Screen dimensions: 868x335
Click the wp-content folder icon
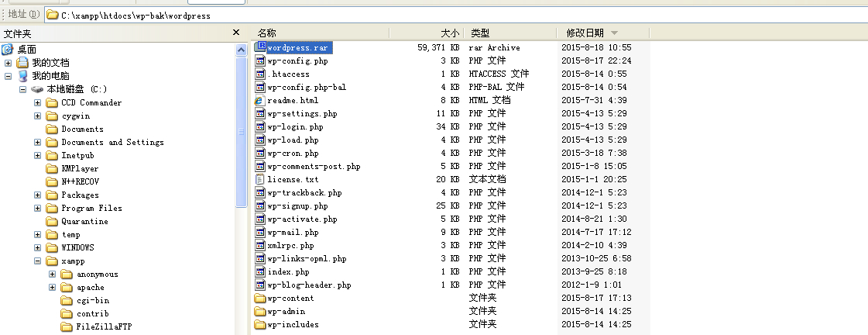pyautogui.click(x=261, y=299)
